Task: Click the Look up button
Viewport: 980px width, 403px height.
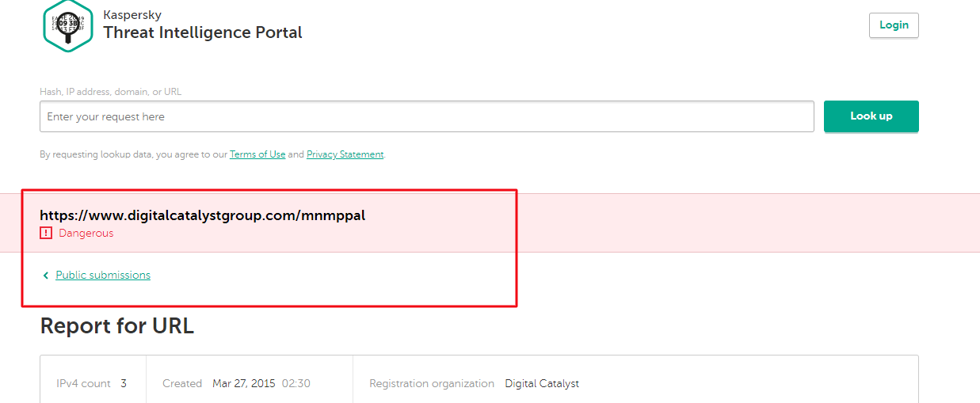Action: coord(871,116)
